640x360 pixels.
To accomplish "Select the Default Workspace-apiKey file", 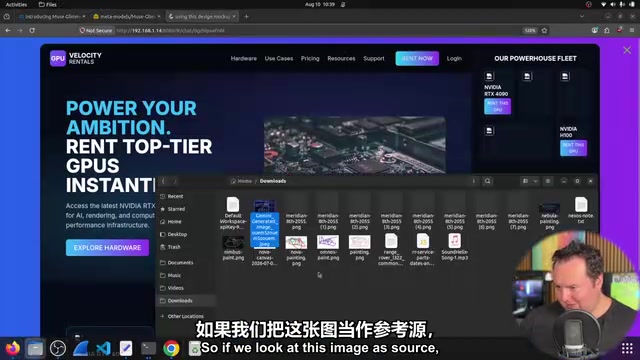I will pyautogui.click(x=233, y=213).
